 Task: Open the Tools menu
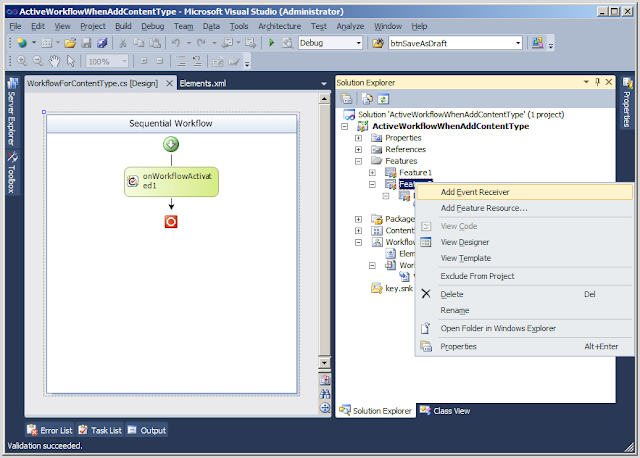(x=239, y=26)
